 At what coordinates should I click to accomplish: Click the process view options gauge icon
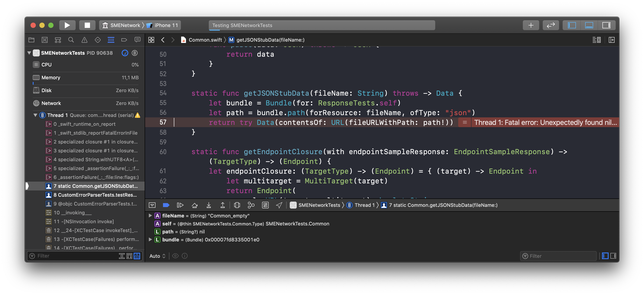click(125, 53)
